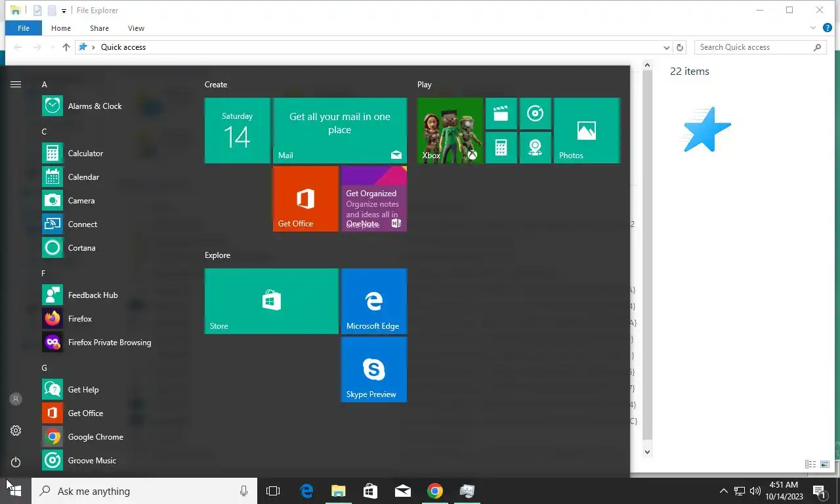Launch the Microsoft Edge tile
The width and height of the screenshot is (840, 504).
click(374, 301)
